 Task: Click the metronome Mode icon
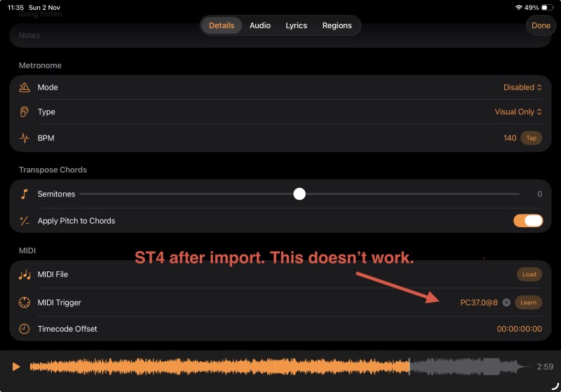[x=25, y=88]
